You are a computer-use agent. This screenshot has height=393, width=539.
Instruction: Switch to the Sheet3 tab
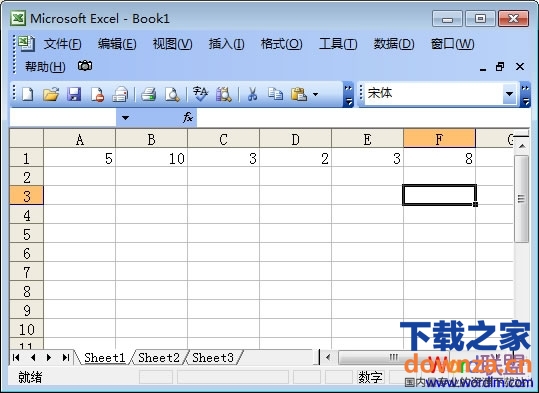213,358
